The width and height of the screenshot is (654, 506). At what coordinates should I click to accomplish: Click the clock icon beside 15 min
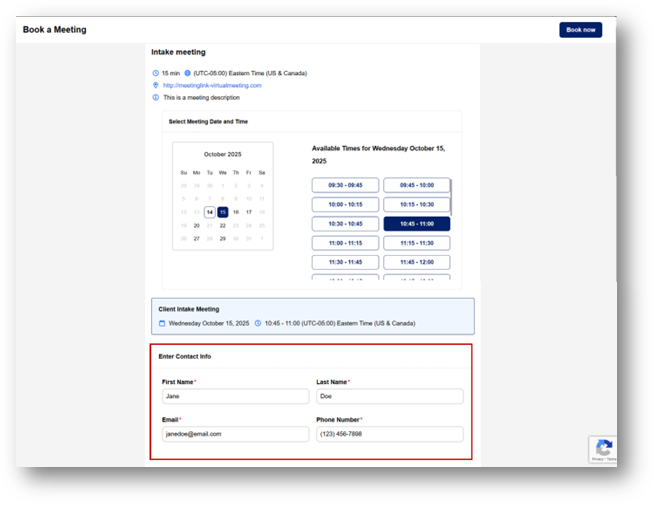click(x=156, y=73)
